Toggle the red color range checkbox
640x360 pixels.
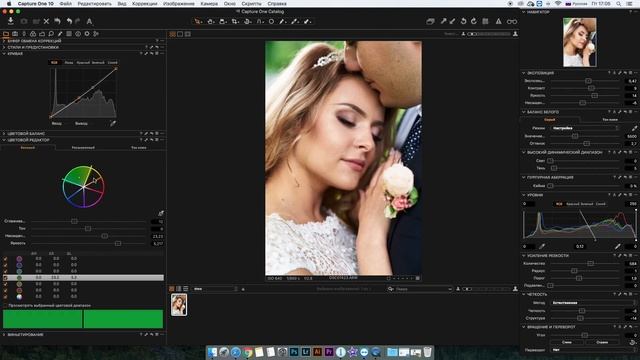coord(5,290)
